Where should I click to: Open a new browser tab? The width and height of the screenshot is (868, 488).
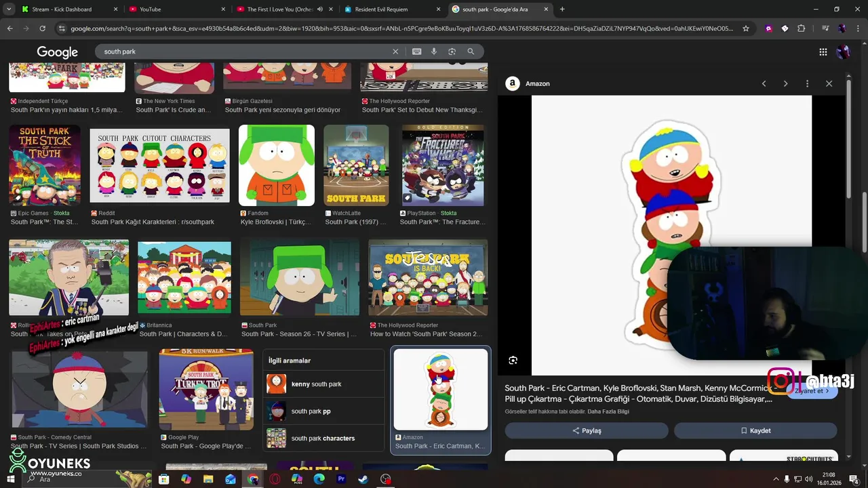[562, 9]
